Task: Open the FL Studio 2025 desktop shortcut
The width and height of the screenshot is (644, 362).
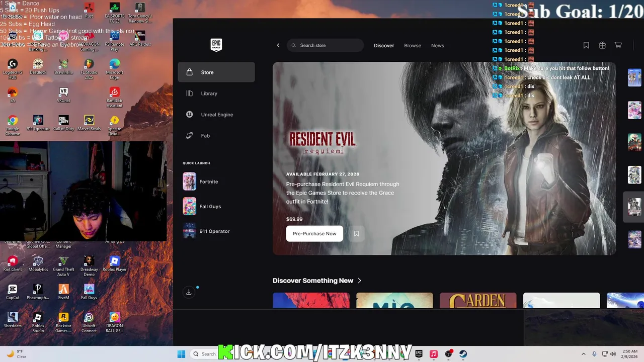Action: click(89, 69)
